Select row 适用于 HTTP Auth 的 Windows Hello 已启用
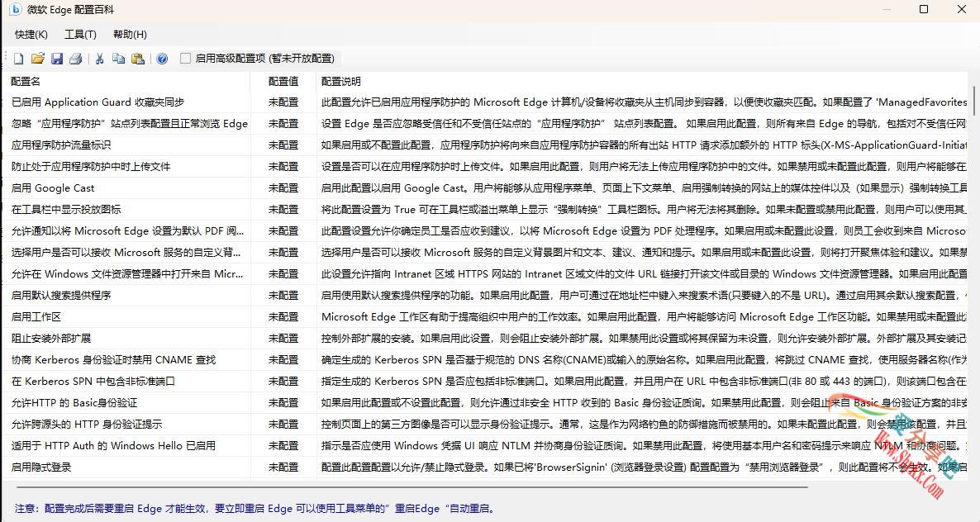Image resolution: width=980 pixels, height=522 pixels. point(485,446)
